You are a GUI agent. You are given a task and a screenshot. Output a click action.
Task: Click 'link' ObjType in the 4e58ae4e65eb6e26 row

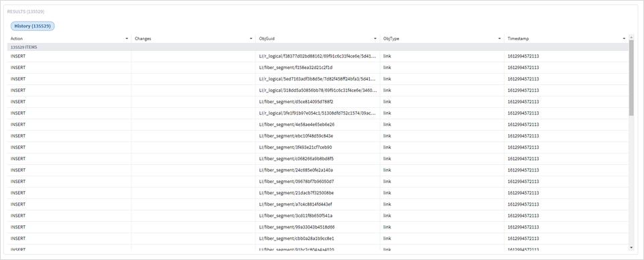pos(387,125)
